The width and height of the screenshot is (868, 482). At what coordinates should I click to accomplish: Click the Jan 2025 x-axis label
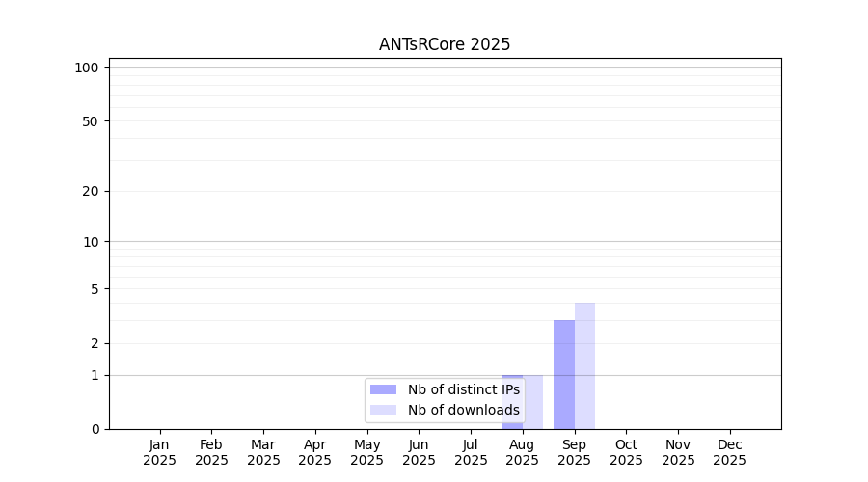(x=159, y=452)
